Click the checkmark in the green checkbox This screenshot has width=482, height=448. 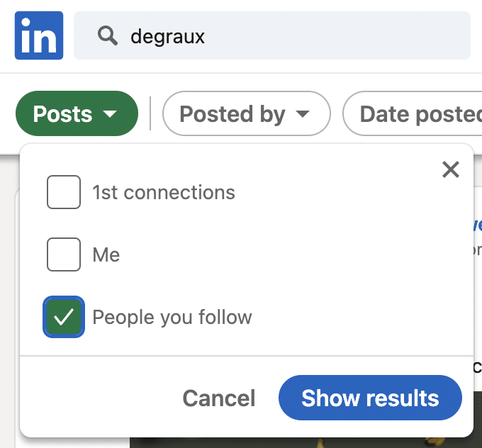pyautogui.click(x=64, y=318)
